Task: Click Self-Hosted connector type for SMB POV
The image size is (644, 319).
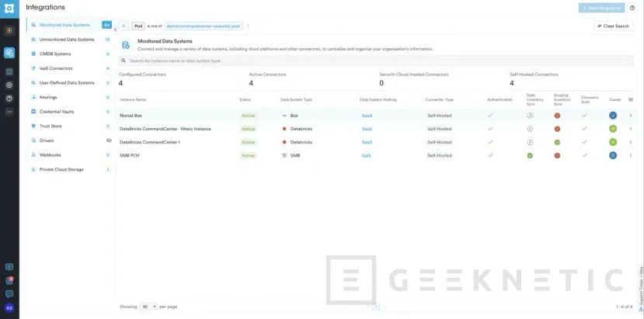Action: pyautogui.click(x=439, y=155)
